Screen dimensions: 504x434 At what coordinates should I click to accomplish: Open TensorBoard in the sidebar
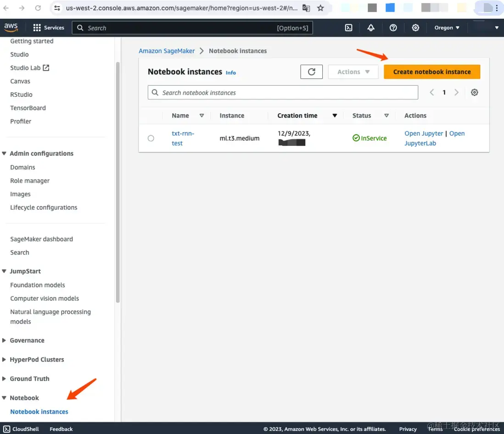pyautogui.click(x=28, y=108)
